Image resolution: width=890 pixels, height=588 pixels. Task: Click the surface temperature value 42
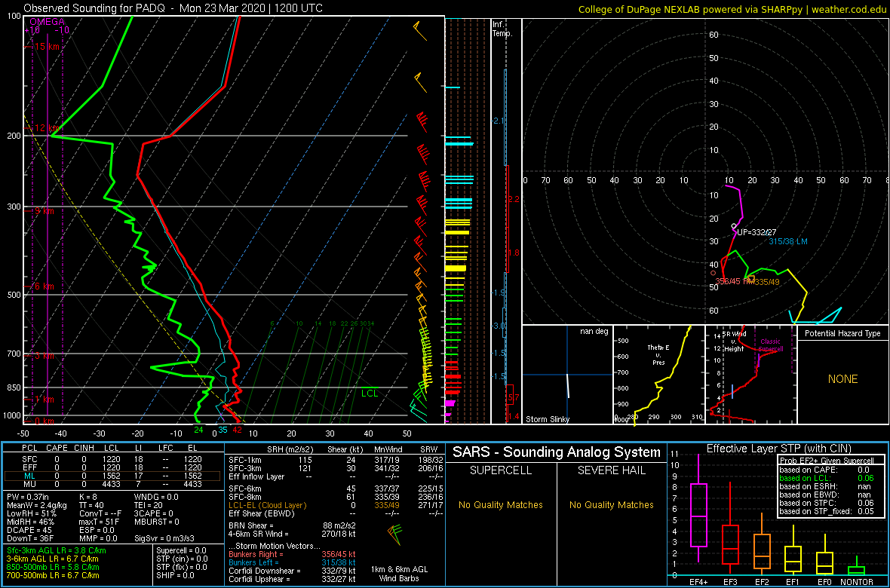click(238, 430)
